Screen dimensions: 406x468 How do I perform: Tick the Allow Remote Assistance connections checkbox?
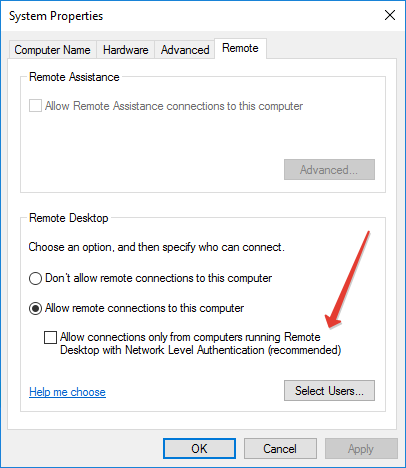click(x=35, y=106)
